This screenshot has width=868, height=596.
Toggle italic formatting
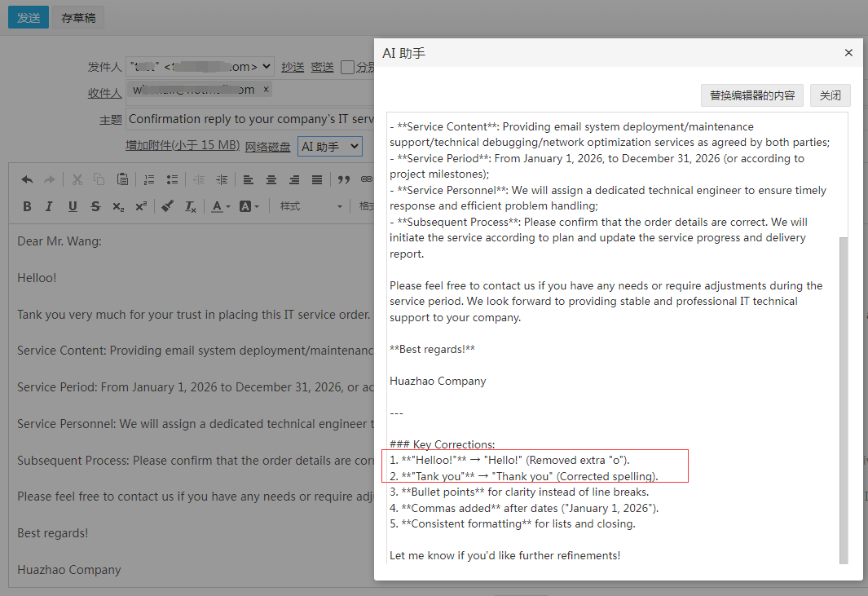coord(50,206)
